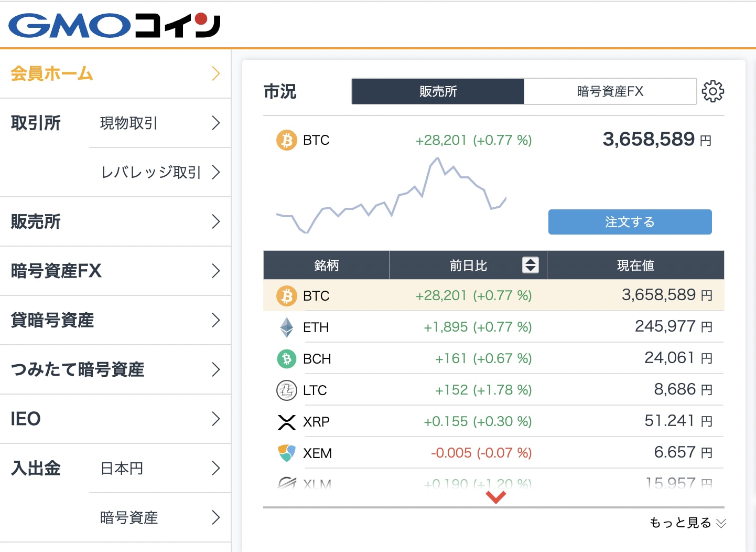Click LTC price 8,686 円
Screen dimensions: 756x552
[683, 389]
